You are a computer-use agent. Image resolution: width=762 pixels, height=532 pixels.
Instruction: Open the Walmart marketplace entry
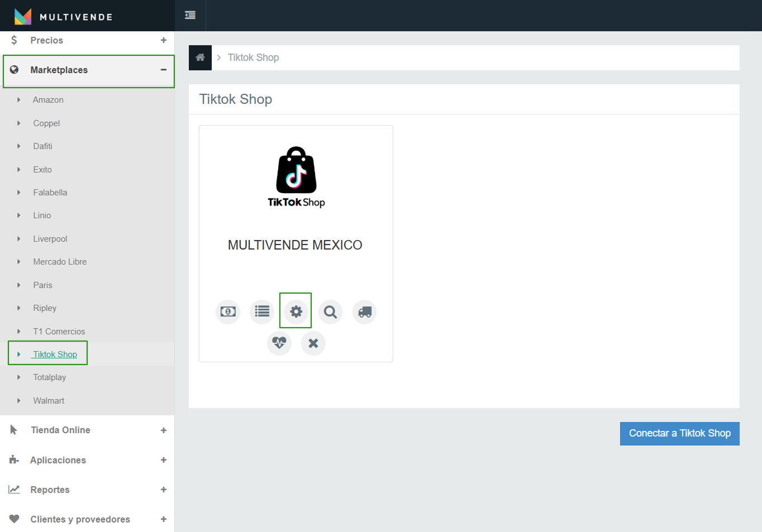[x=49, y=401]
